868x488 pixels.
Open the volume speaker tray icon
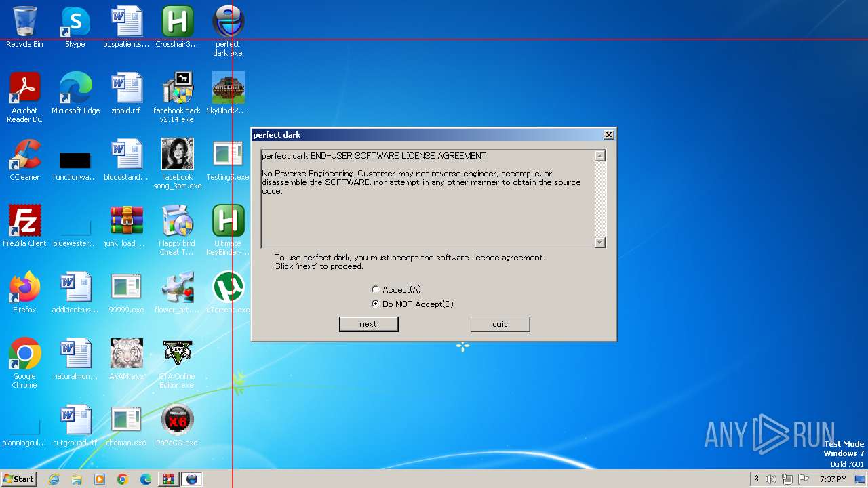[771, 479]
